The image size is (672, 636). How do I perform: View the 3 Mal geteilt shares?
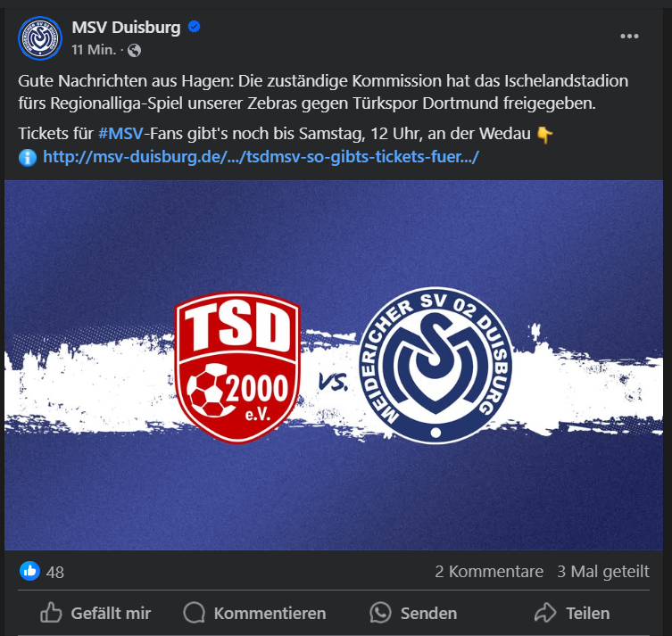click(603, 571)
